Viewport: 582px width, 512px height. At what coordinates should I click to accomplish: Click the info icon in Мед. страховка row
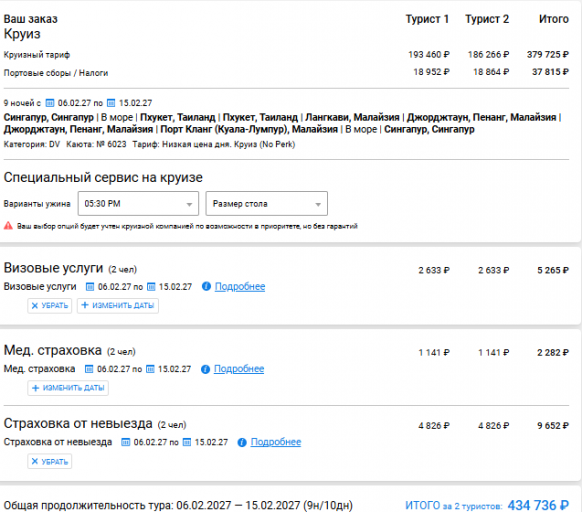(205, 369)
